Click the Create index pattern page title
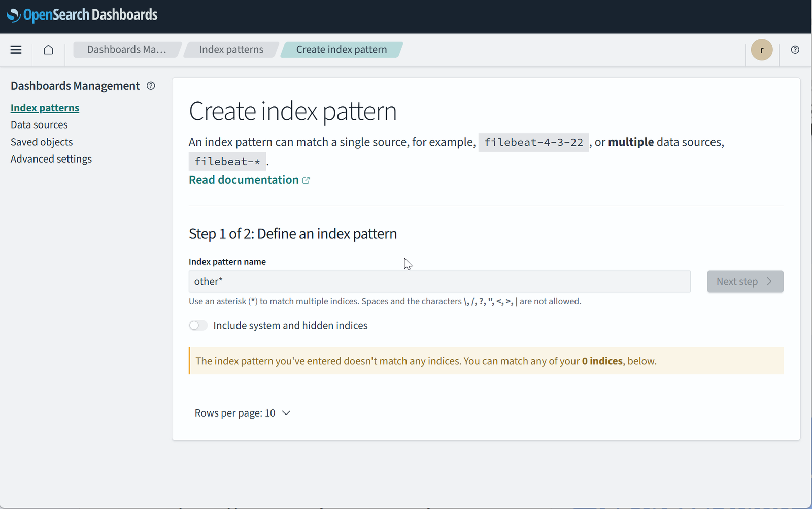 [293, 111]
